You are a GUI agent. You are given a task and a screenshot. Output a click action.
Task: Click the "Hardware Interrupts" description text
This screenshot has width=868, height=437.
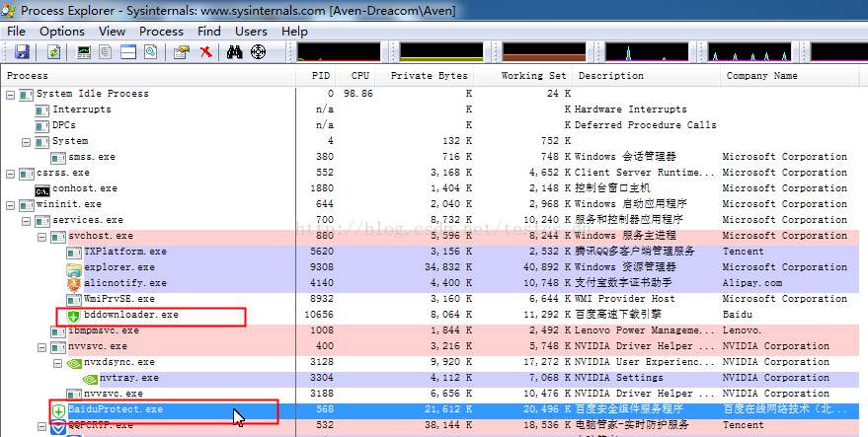point(631,110)
